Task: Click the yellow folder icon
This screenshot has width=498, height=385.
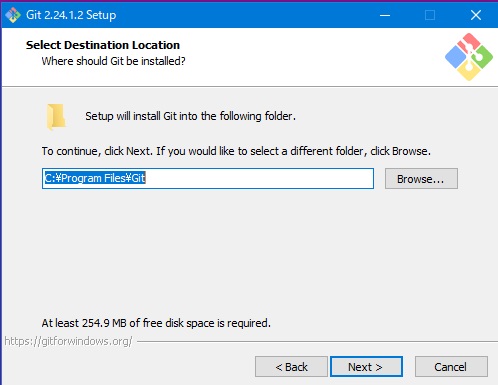Action: pos(56,116)
